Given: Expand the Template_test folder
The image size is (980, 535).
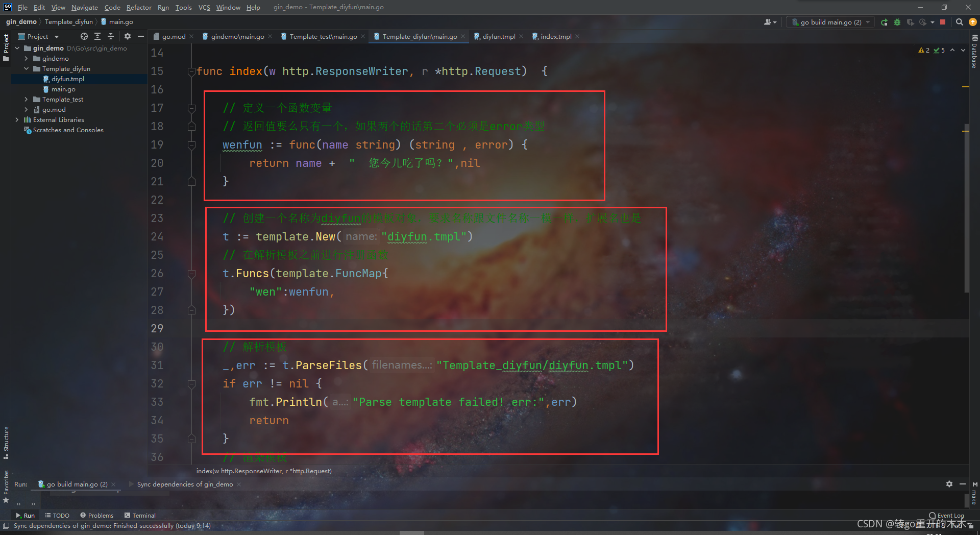Looking at the screenshot, I should (x=27, y=99).
